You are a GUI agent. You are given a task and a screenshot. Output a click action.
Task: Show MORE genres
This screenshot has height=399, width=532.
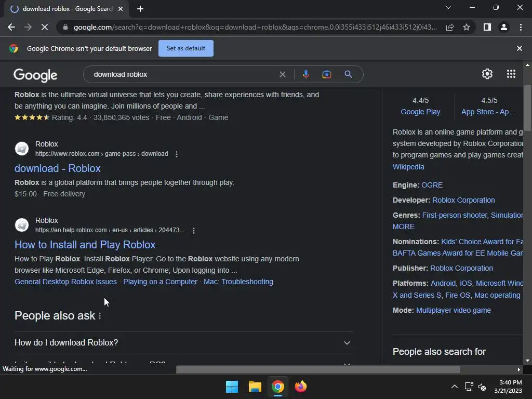(403, 227)
